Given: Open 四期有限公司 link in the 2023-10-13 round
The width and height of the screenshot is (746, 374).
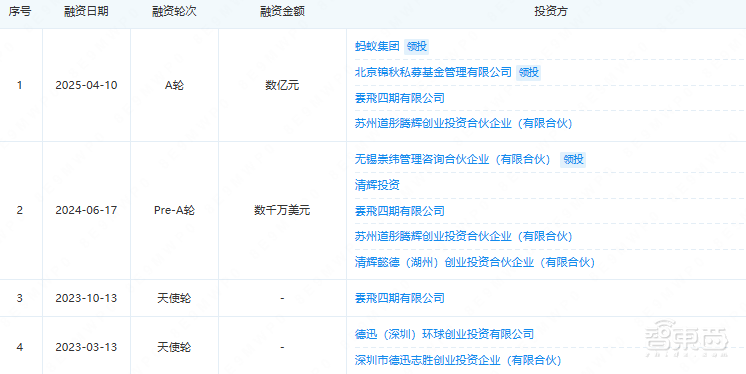Looking at the screenshot, I should [400, 298].
